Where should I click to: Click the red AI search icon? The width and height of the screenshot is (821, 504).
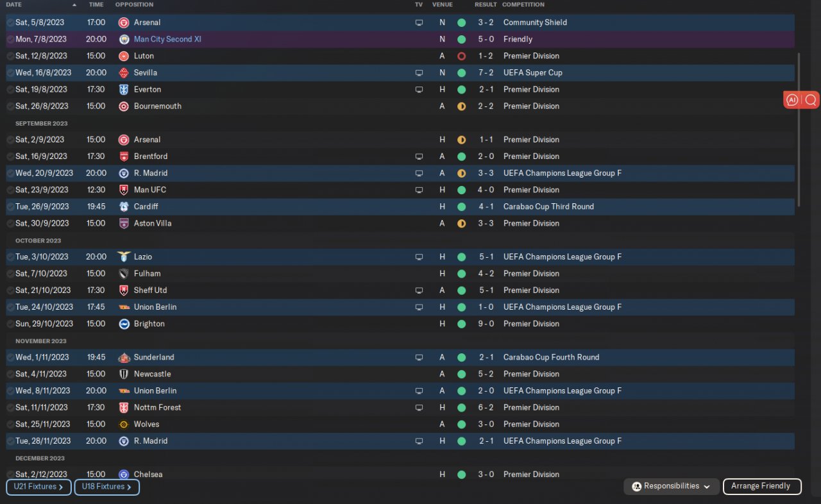point(801,100)
